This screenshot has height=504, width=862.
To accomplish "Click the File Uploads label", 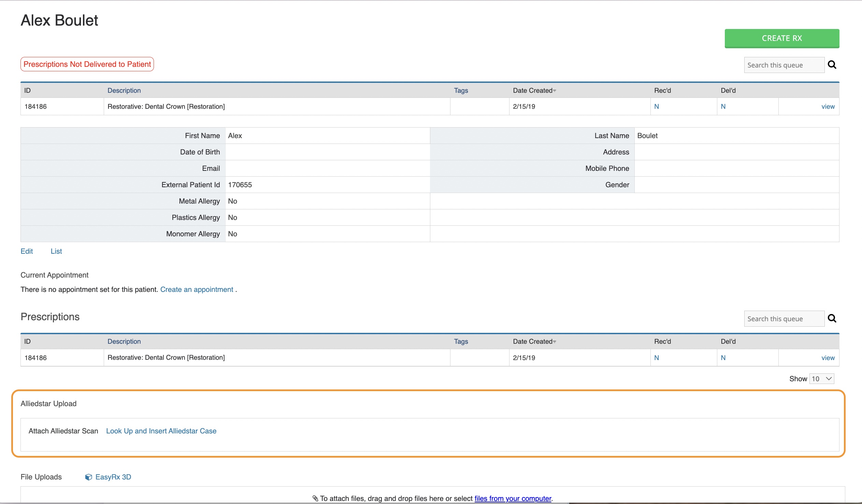I will pyautogui.click(x=41, y=477).
